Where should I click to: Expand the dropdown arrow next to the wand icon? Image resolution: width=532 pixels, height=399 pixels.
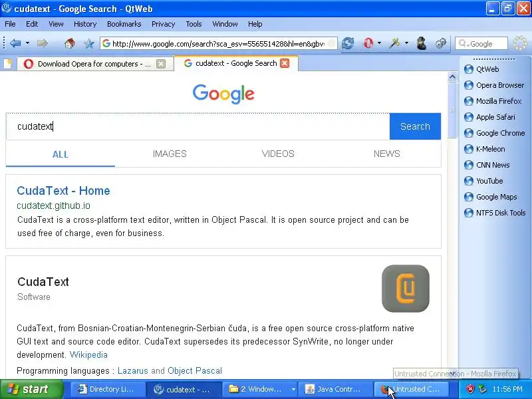[406, 43]
